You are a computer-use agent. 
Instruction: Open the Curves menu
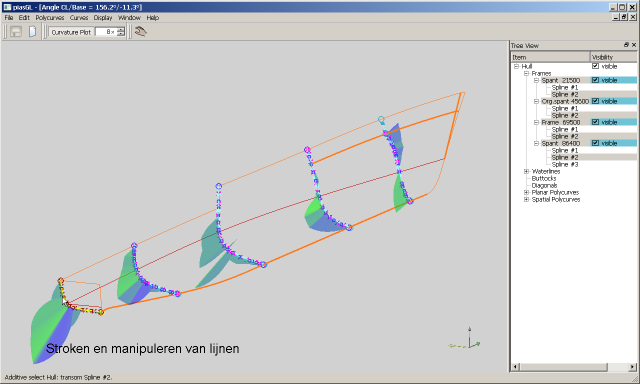point(79,18)
